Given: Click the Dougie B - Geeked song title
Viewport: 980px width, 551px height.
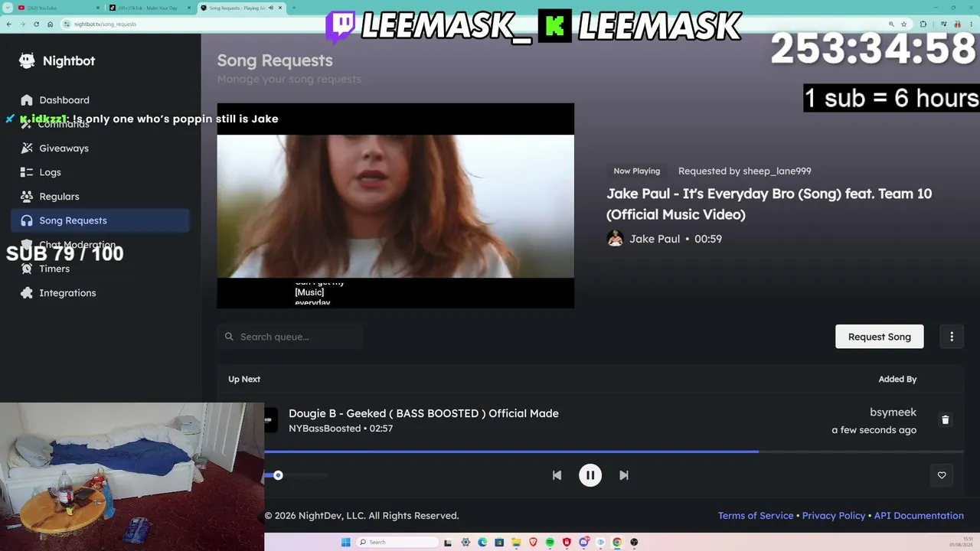Looking at the screenshot, I should pos(423,413).
